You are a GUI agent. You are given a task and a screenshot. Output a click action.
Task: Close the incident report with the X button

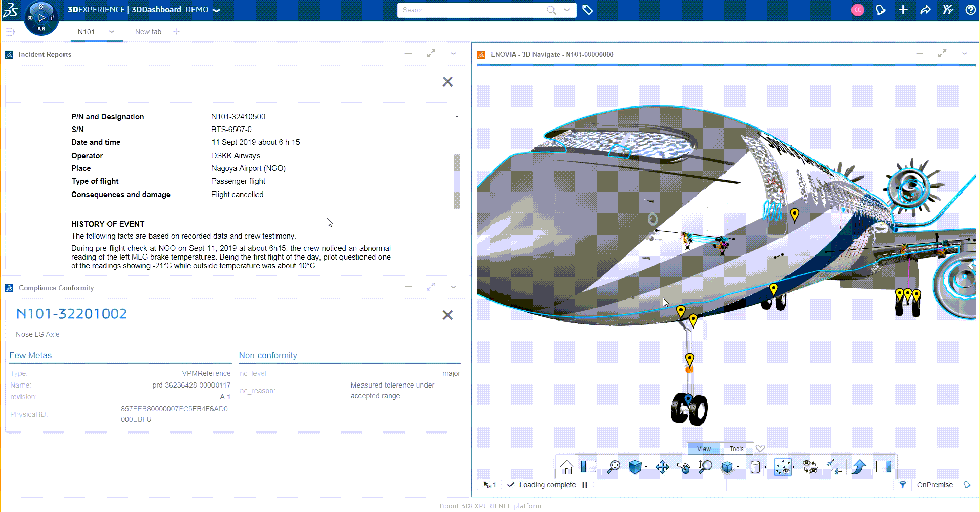coord(448,81)
